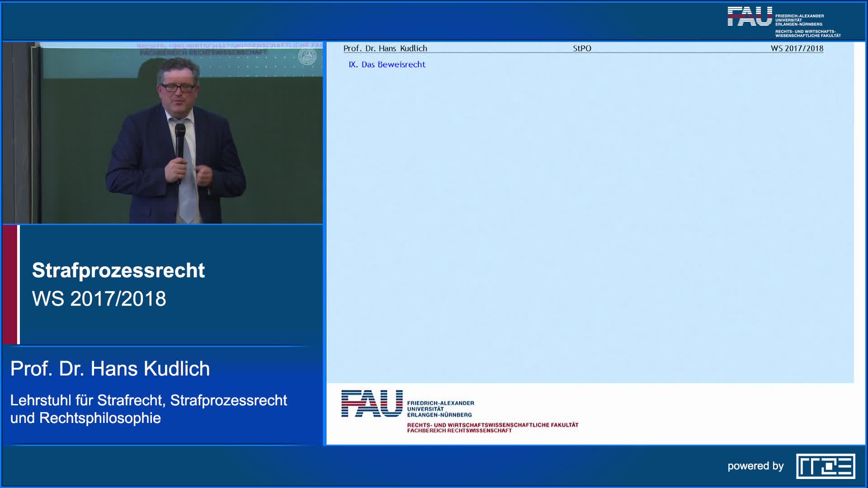Screen dimensions: 868x488
Task: Click Fachbereich Rechtswissenschaft text below slide
Action: click(x=459, y=431)
